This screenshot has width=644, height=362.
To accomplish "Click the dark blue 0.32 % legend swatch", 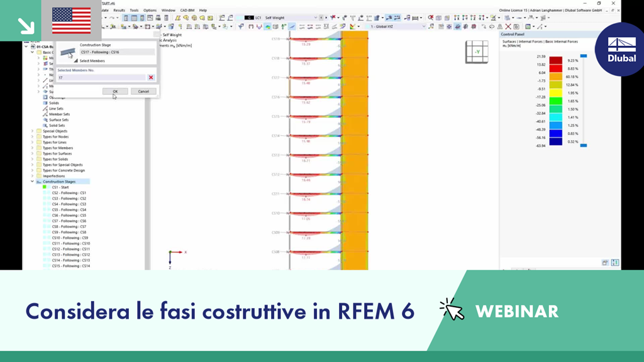I will click(556, 141).
